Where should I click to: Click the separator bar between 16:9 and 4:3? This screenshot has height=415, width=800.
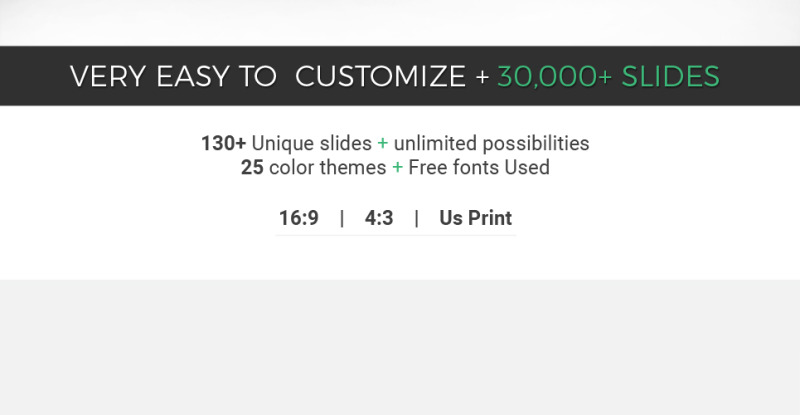(x=342, y=218)
